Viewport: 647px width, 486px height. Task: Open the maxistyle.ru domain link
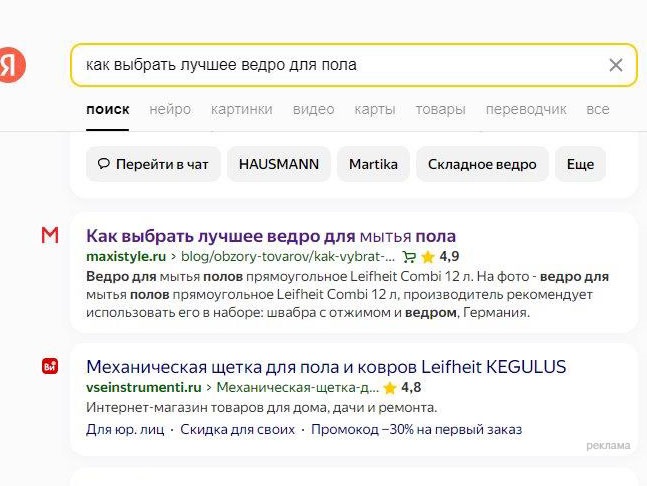[126, 257]
